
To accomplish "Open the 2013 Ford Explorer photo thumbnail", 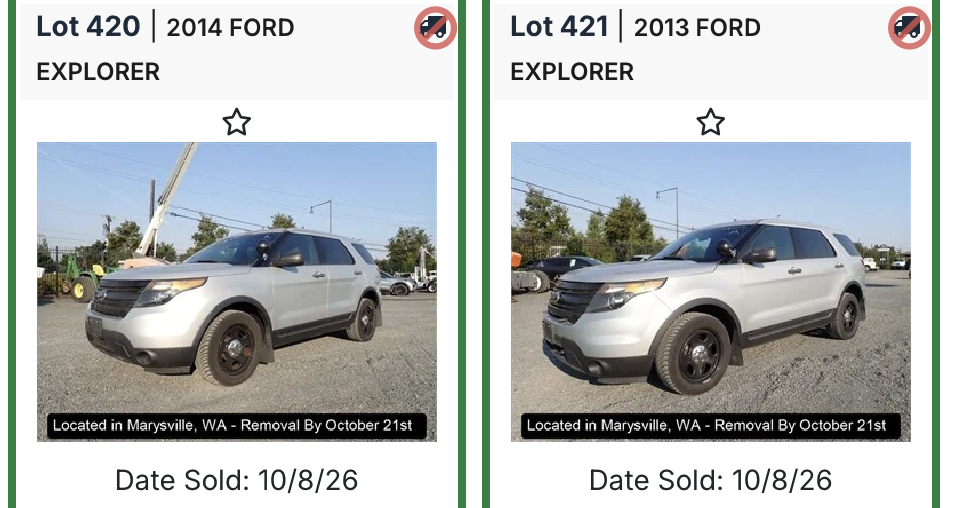I will (x=711, y=292).
